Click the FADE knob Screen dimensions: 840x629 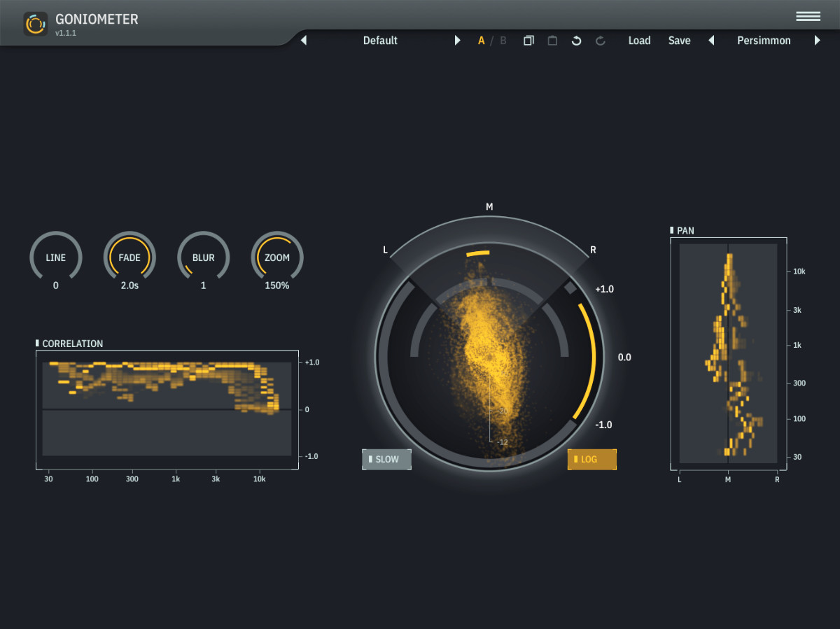(x=129, y=257)
